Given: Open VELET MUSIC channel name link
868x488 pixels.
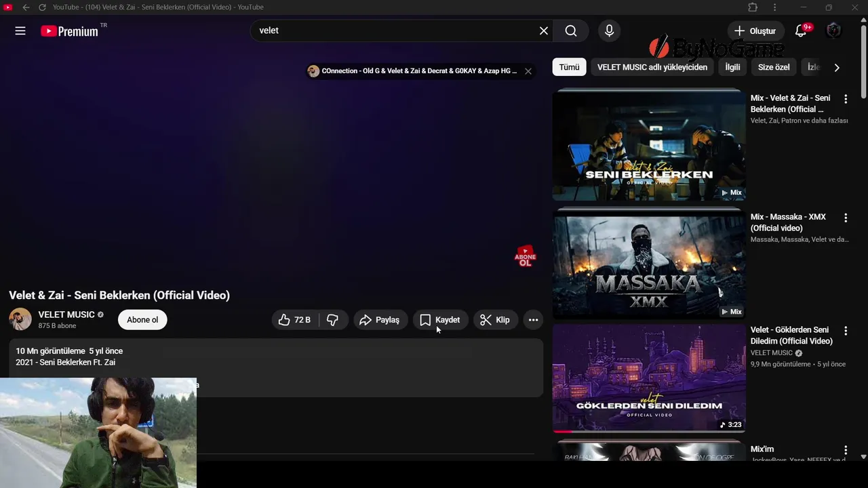Looking at the screenshot, I should (x=66, y=314).
